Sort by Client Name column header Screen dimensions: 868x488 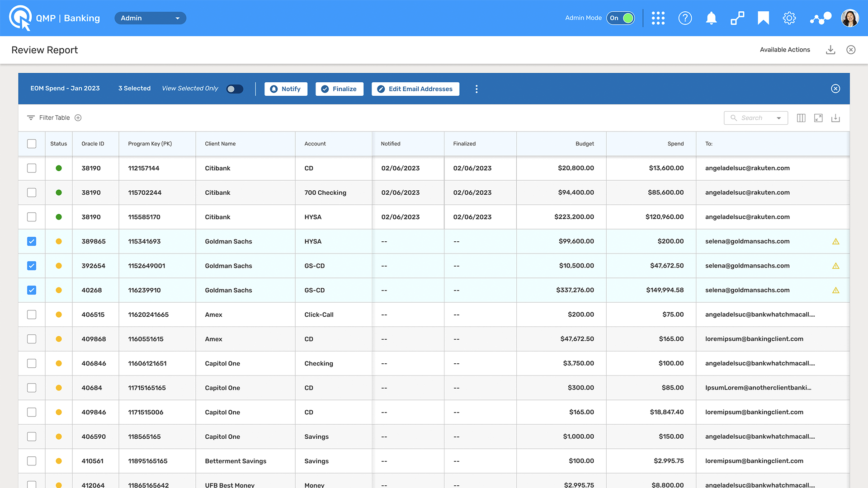(x=220, y=144)
